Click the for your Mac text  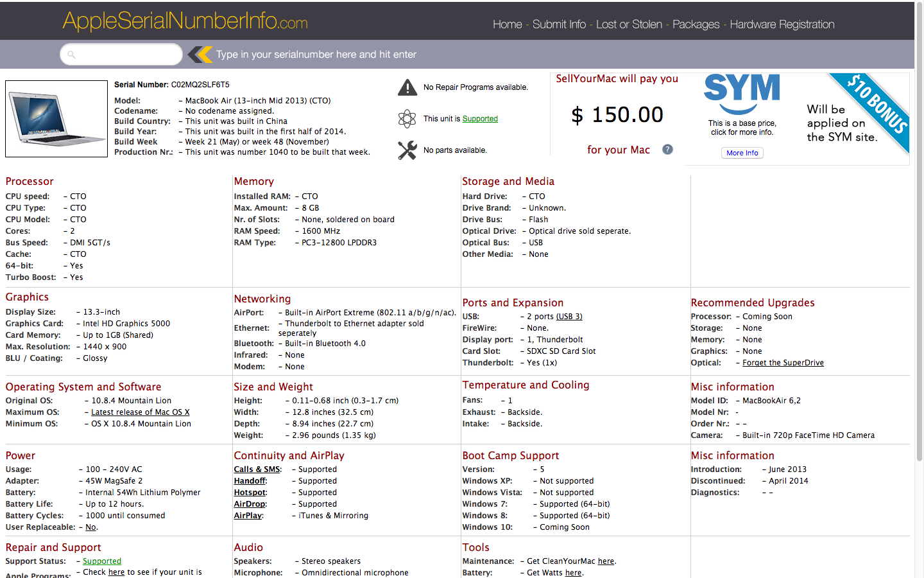click(x=619, y=150)
